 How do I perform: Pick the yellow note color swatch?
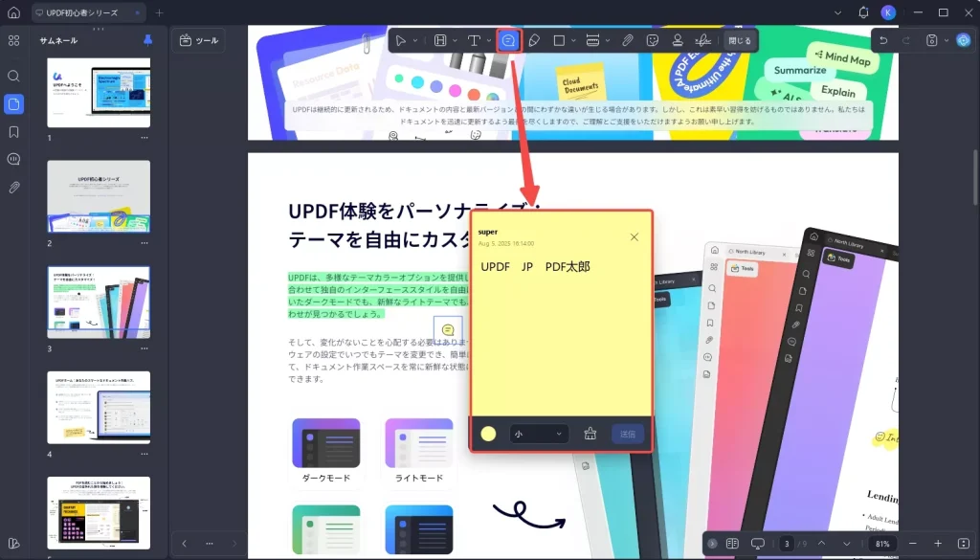488,434
